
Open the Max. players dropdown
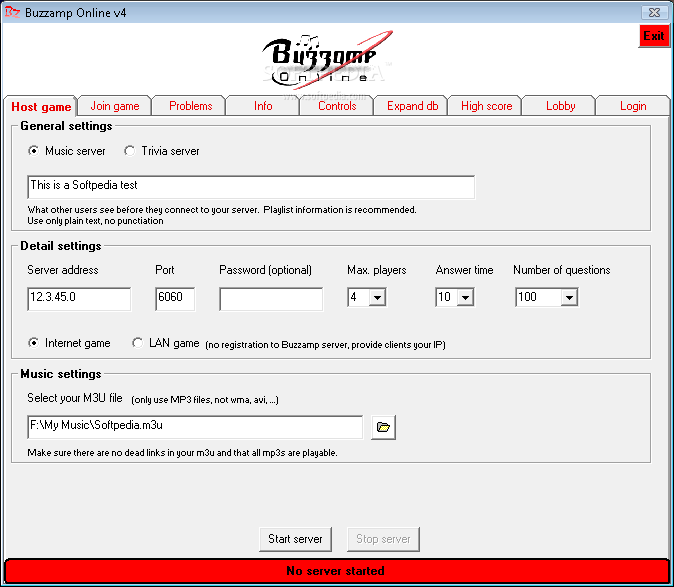(x=377, y=297)
